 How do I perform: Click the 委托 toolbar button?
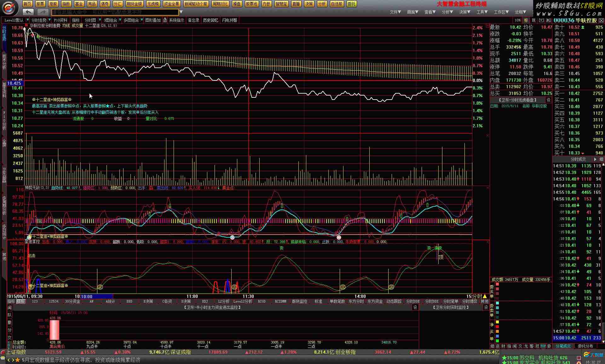[x=351, y=4]
